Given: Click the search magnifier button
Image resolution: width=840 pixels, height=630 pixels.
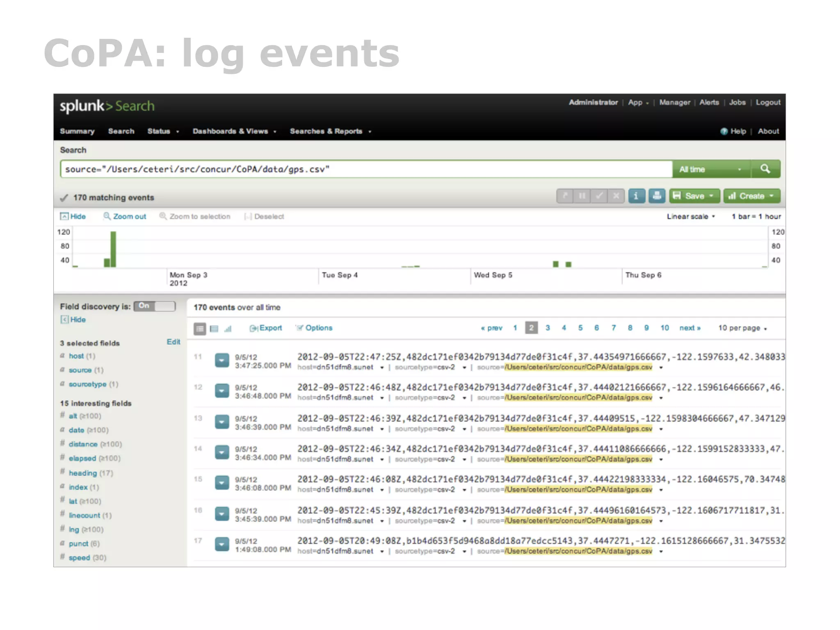Looking at the screenshot, I should 765,169.
